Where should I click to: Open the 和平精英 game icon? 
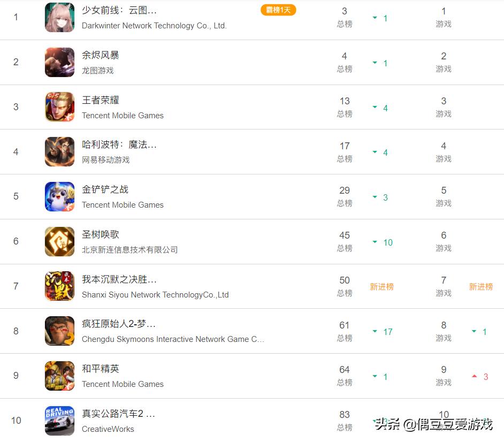coord(59,376)
